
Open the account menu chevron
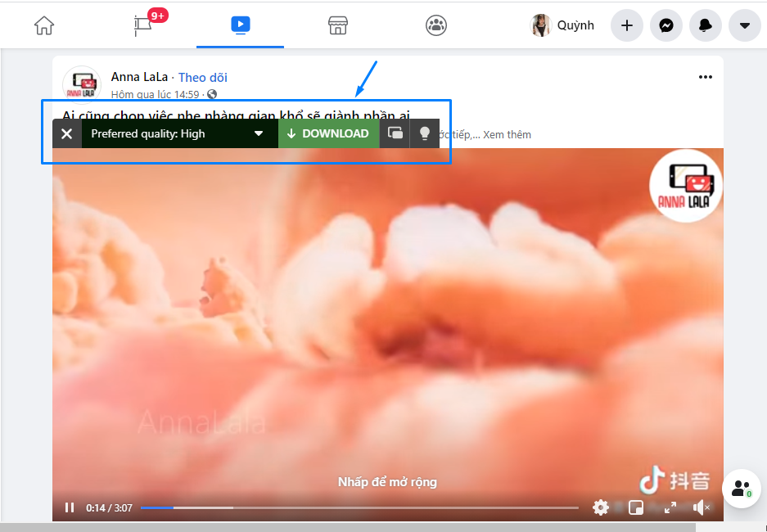point(743,25)
